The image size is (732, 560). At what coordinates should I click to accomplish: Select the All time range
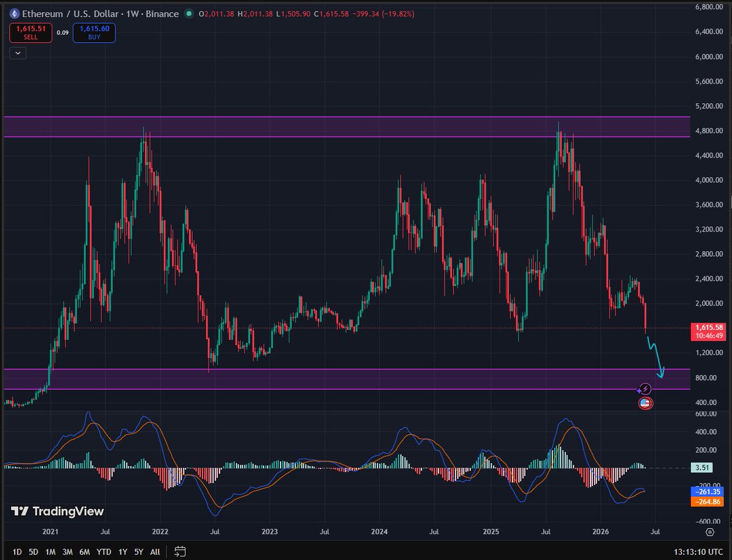click(155, 551)
